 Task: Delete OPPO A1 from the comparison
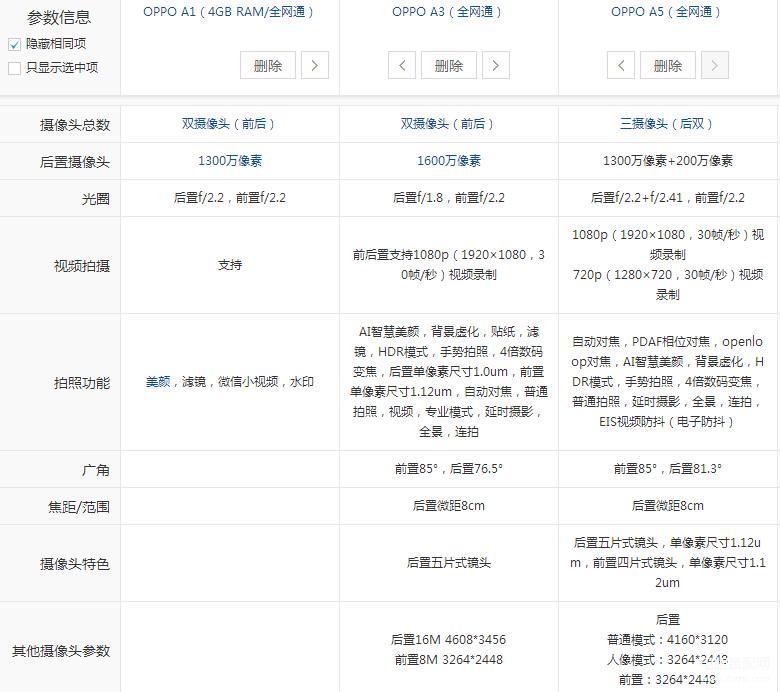click(x=268, y=66)
